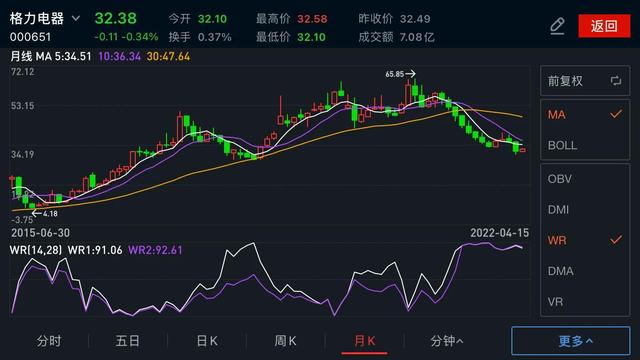Open the 更多 options menu
The height and width of the screenshot is (360, 640).
click(x=571, y=341)
